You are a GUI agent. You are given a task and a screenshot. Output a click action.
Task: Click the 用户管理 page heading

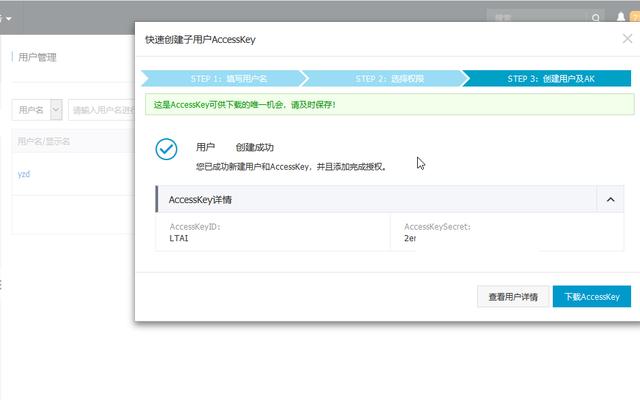[38, 57]
